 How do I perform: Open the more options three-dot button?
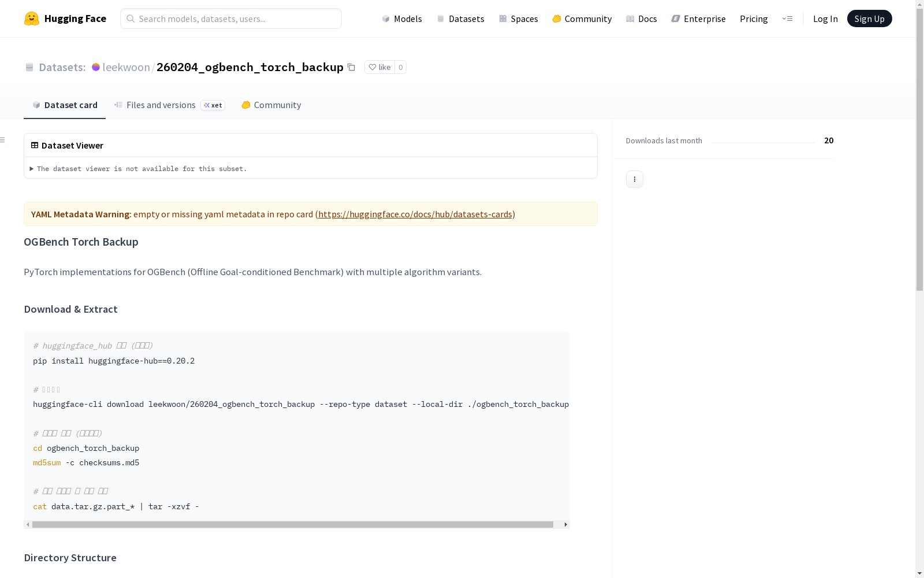pyautogui.click(x=635, y=179)
